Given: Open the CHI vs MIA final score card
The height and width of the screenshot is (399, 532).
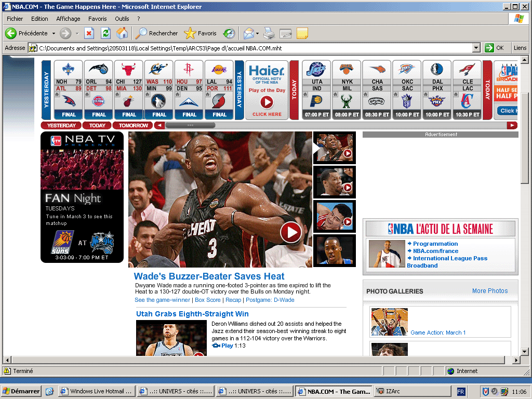Looking at the screenshot, I should [x=129, y=90].
